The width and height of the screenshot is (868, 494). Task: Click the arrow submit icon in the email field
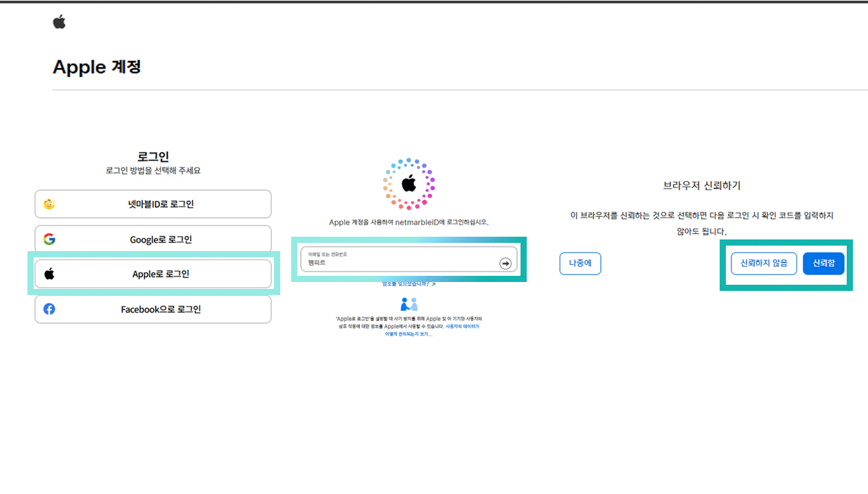point(505,263)
